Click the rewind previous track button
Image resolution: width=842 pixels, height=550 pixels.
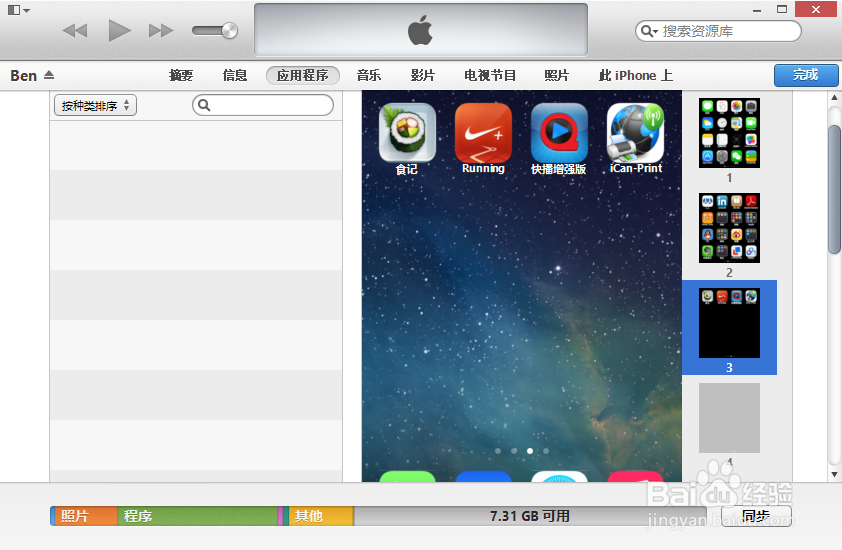coord(75,31)
